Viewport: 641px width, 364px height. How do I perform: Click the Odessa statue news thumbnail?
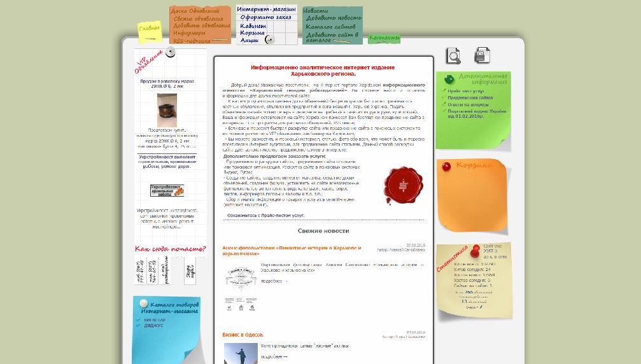(x=241, y=354)
